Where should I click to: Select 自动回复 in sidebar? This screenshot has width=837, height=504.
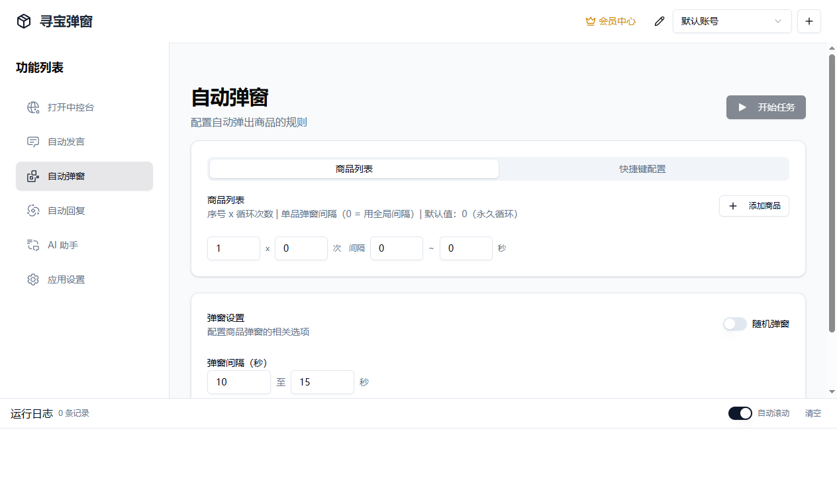[84, 211]
